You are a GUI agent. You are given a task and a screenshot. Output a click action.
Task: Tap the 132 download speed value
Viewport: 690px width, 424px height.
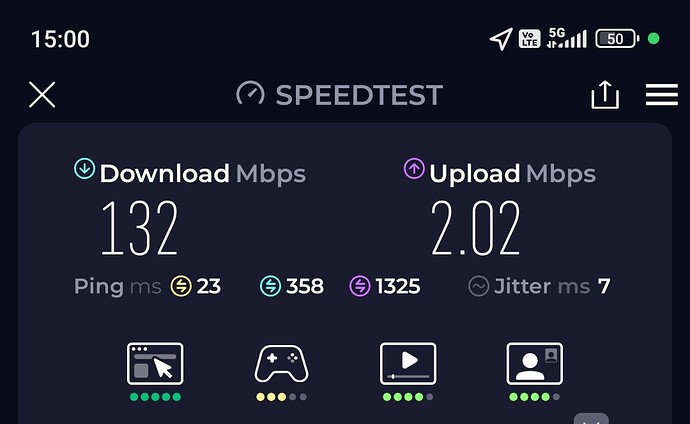point(139,228)
